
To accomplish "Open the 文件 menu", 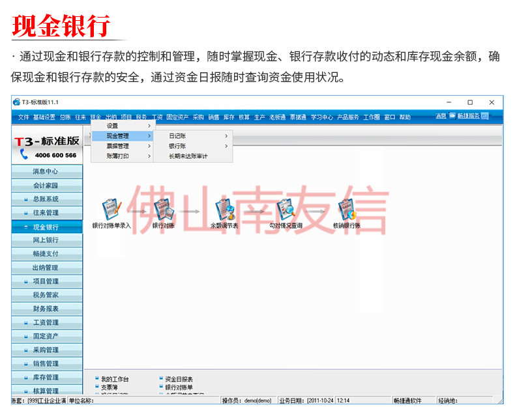I will pyautogui.click(x=23, y=117).
